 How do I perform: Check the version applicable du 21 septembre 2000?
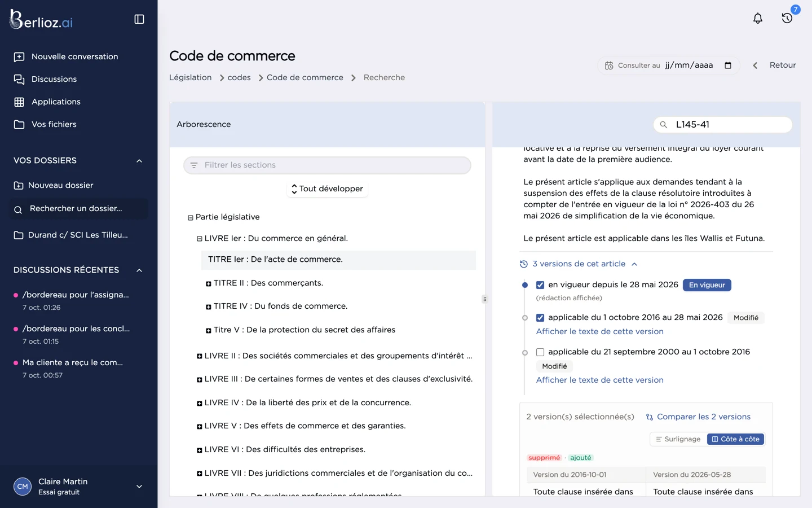(540, 352)
